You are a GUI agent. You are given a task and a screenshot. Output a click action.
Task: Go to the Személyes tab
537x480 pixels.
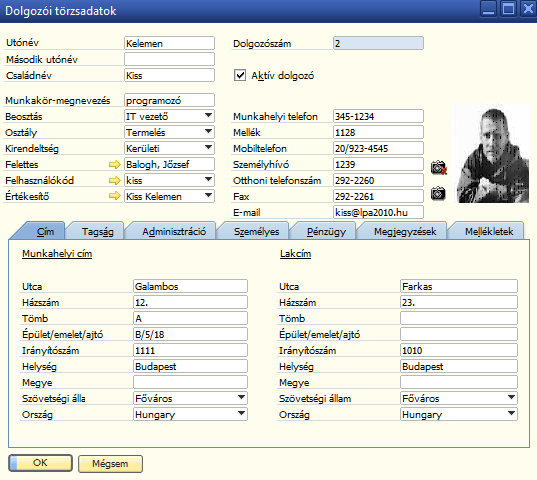point(256,231)
